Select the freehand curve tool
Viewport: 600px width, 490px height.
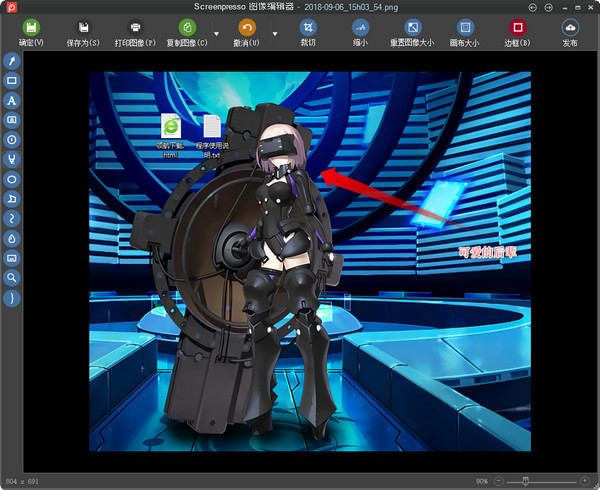point(12,218)
